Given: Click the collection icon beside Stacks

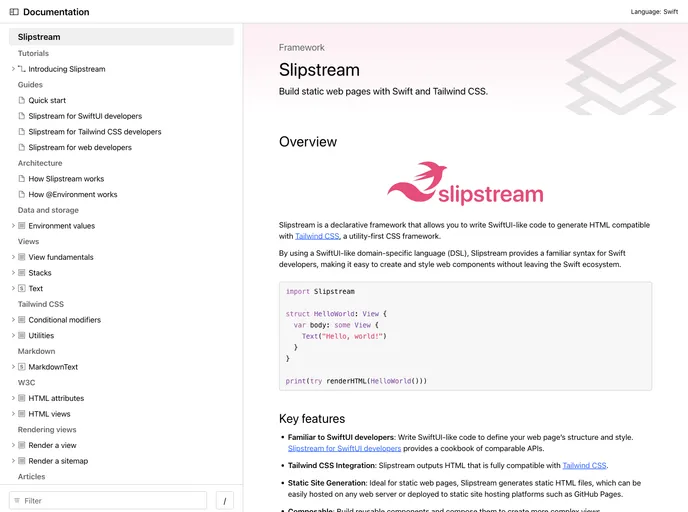Looking at the screenshot, I should click(22, 273).
